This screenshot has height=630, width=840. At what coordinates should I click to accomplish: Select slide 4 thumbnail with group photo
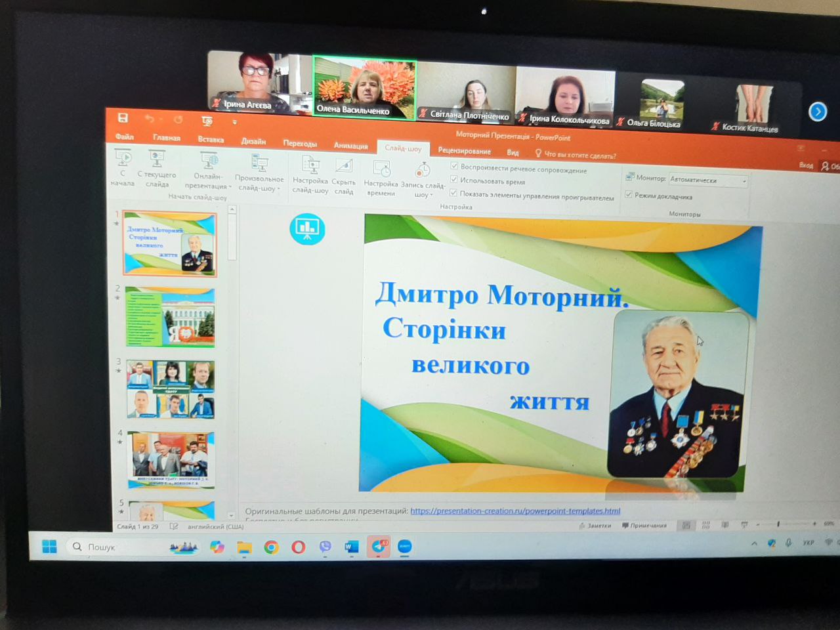pos(171,460)
